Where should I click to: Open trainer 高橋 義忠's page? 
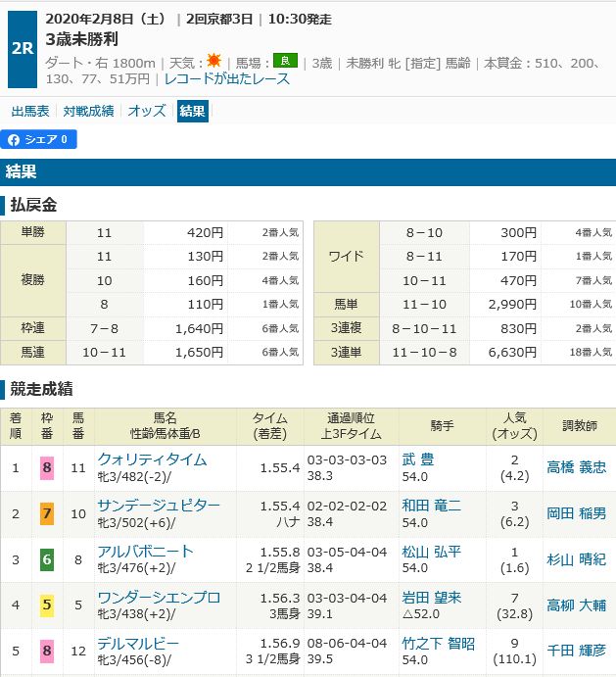575,467
